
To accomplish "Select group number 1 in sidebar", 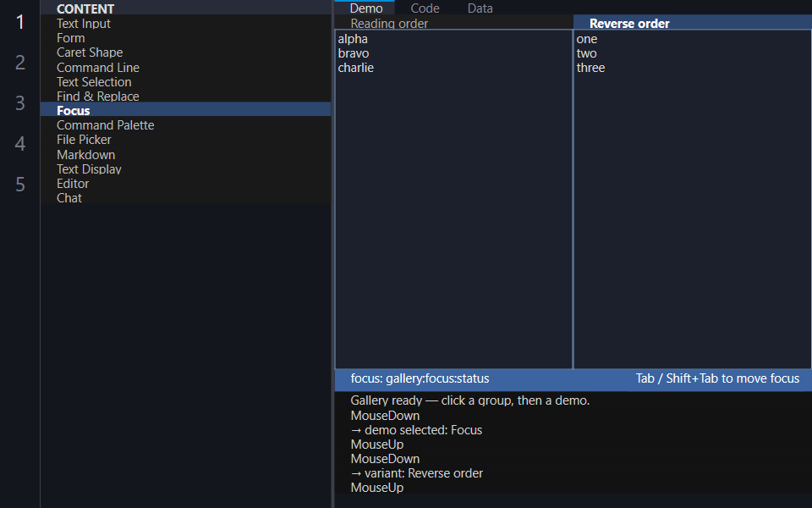I will [20, 22].
